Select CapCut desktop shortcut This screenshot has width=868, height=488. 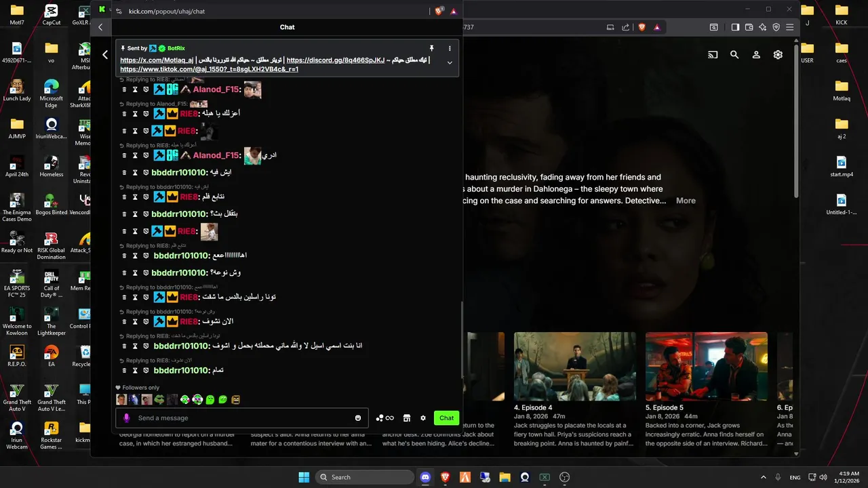[52, 14]
